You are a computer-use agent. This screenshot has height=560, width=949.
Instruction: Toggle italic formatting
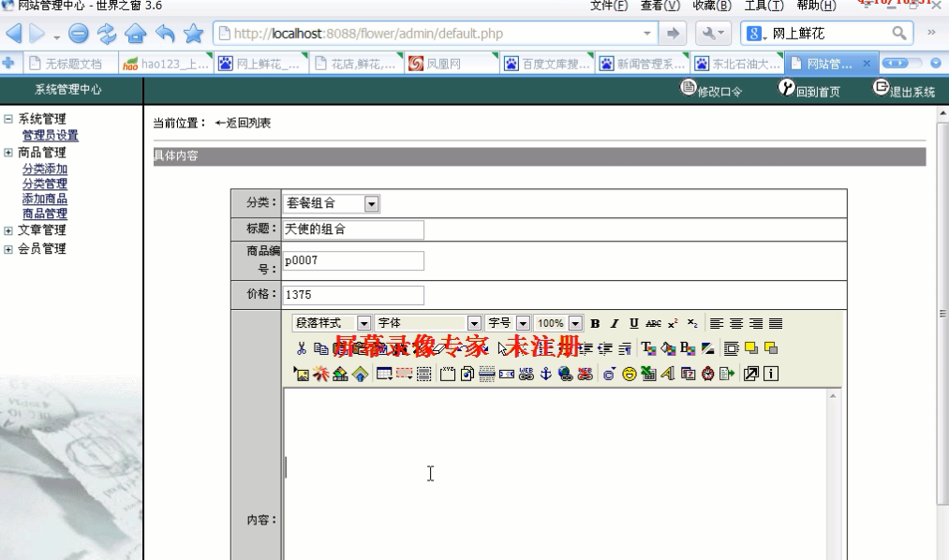(x=615, y=323)
